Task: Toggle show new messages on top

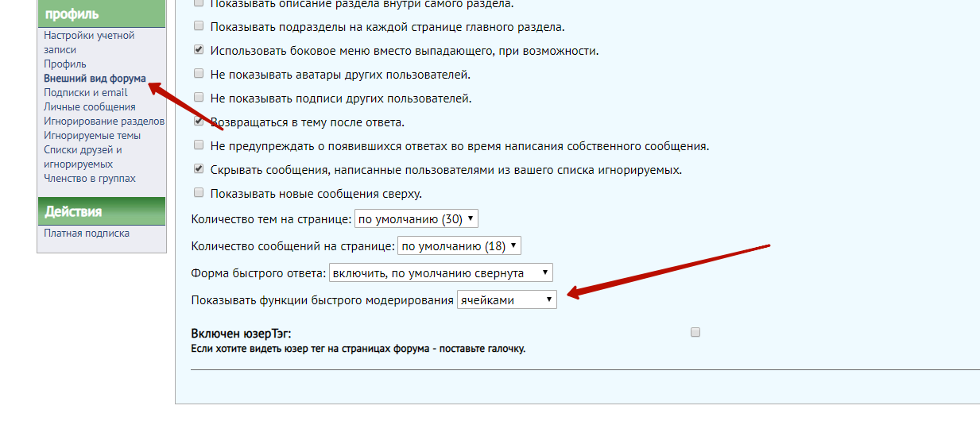Action: point(199,193)
